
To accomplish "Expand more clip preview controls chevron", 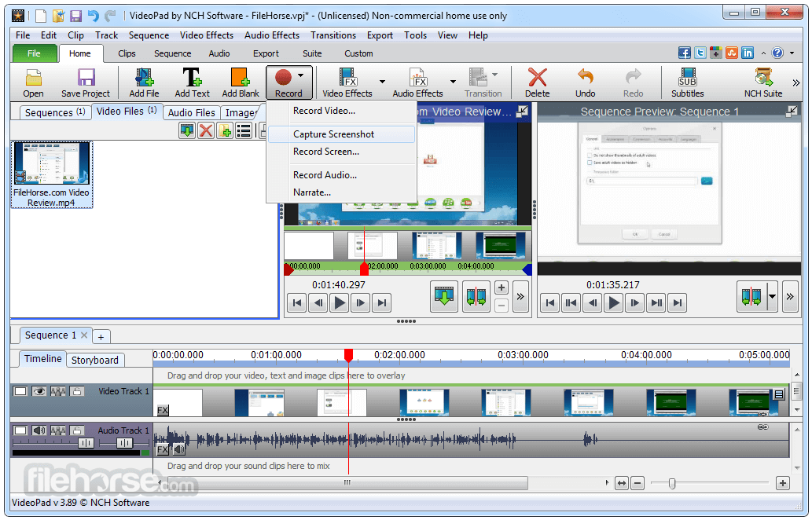I will 520,296.
